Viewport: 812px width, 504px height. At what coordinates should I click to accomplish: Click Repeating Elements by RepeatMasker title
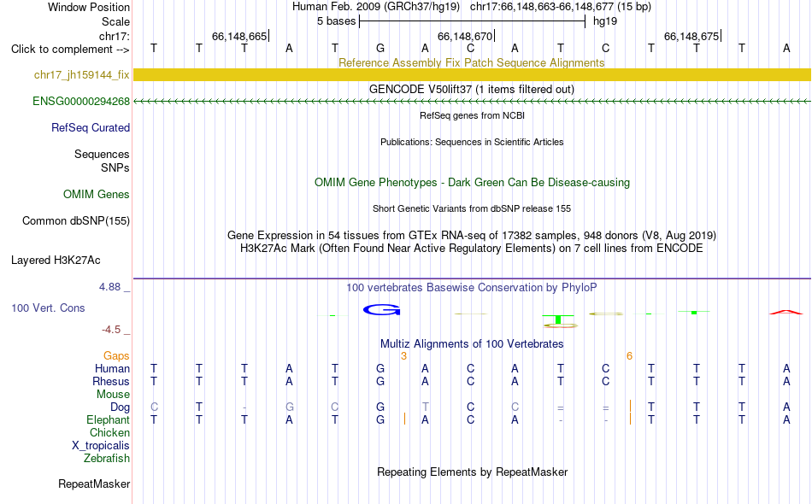pyautogui.click(x=472, y=472)
